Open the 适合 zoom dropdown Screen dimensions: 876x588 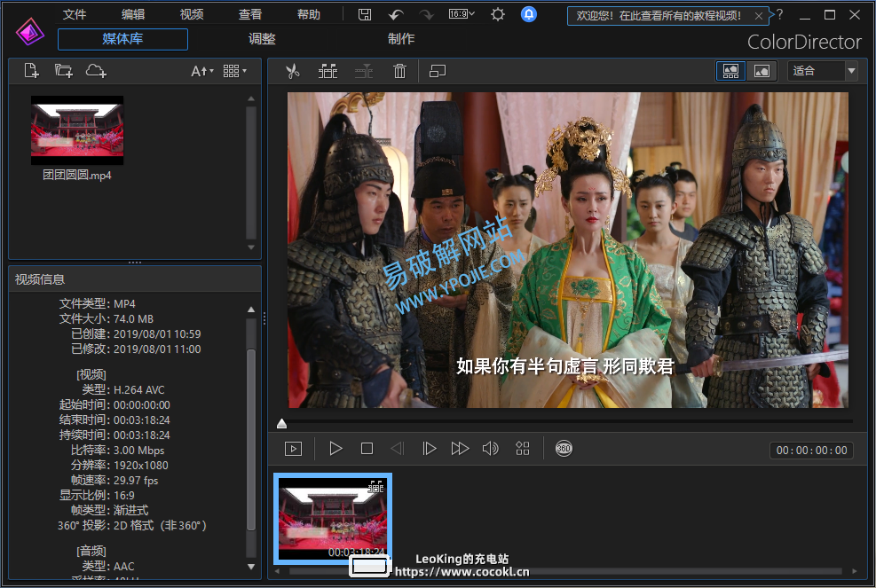(823, 71)
